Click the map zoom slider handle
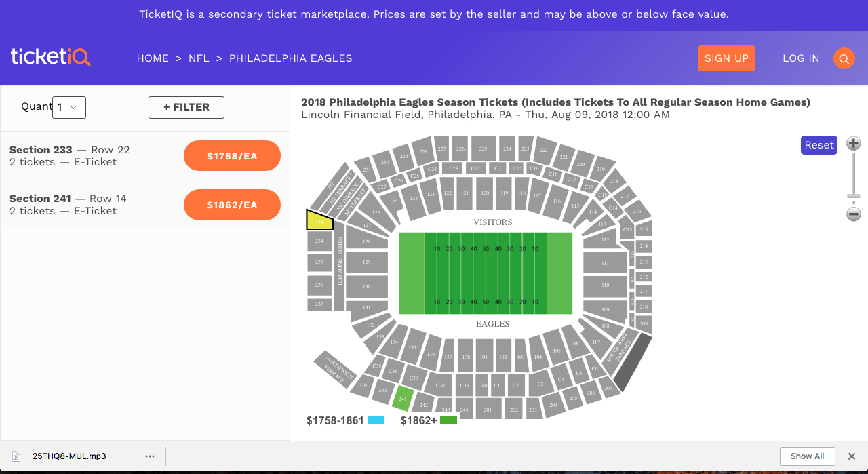The image size is (868, 474). coord(854,196)
